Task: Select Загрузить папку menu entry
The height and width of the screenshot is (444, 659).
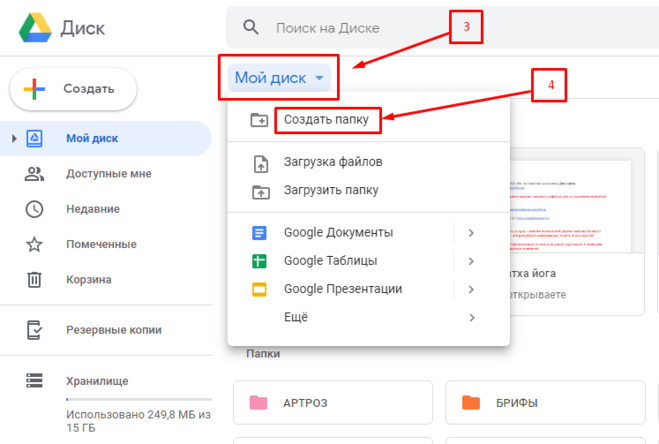Action: [330, 190]
